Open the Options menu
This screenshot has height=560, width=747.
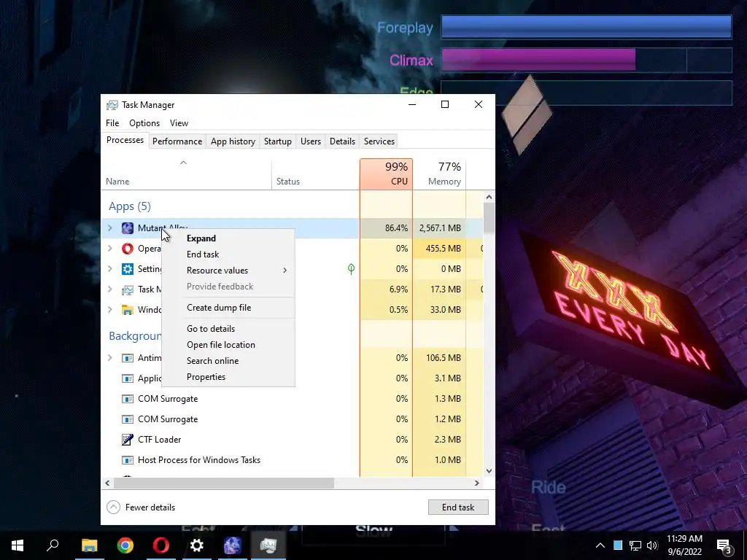pos(144,123)
